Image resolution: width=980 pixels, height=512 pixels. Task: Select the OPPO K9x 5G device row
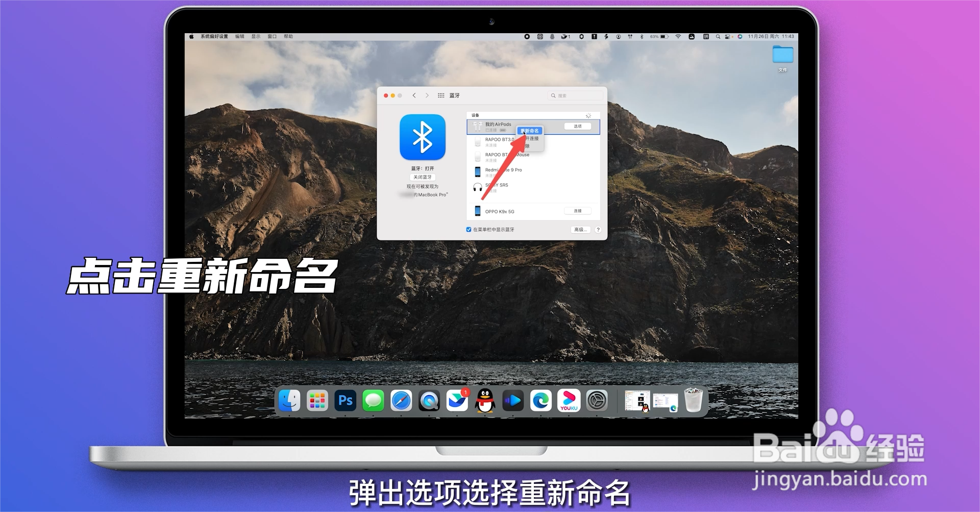pos(533,211)
